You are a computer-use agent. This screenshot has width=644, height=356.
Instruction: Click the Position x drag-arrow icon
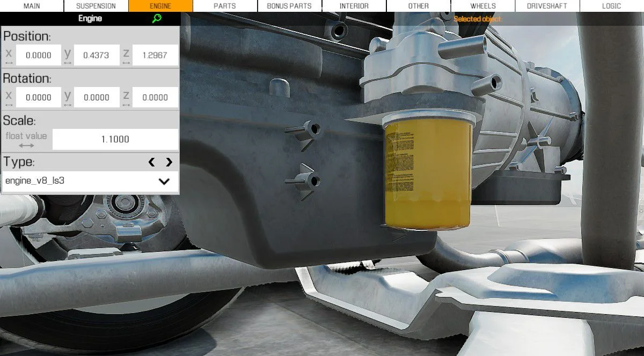[x=8, y=63]
